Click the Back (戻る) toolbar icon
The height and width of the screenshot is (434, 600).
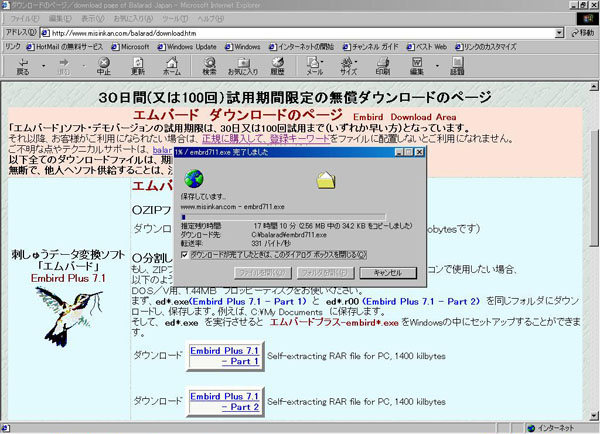pos(23,66)
